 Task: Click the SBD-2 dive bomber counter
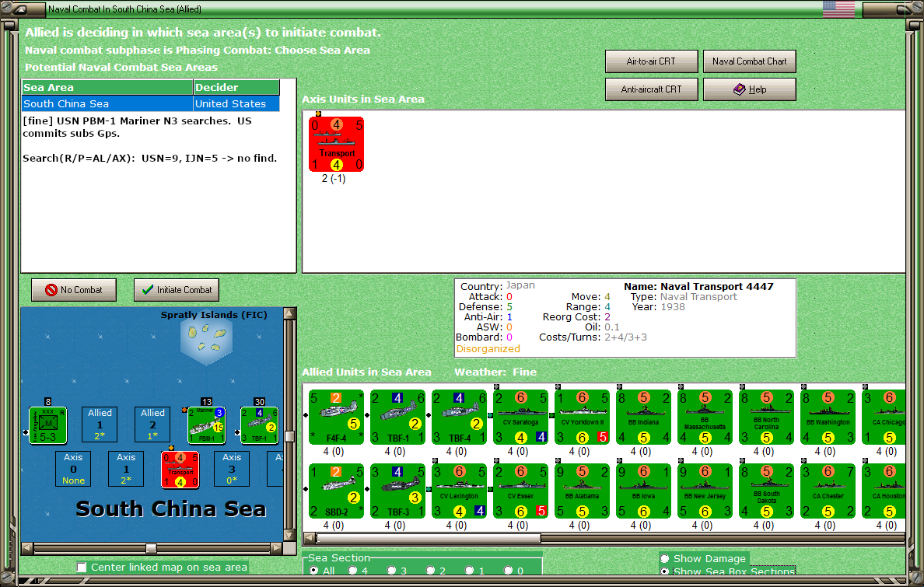tap(337, 491)
